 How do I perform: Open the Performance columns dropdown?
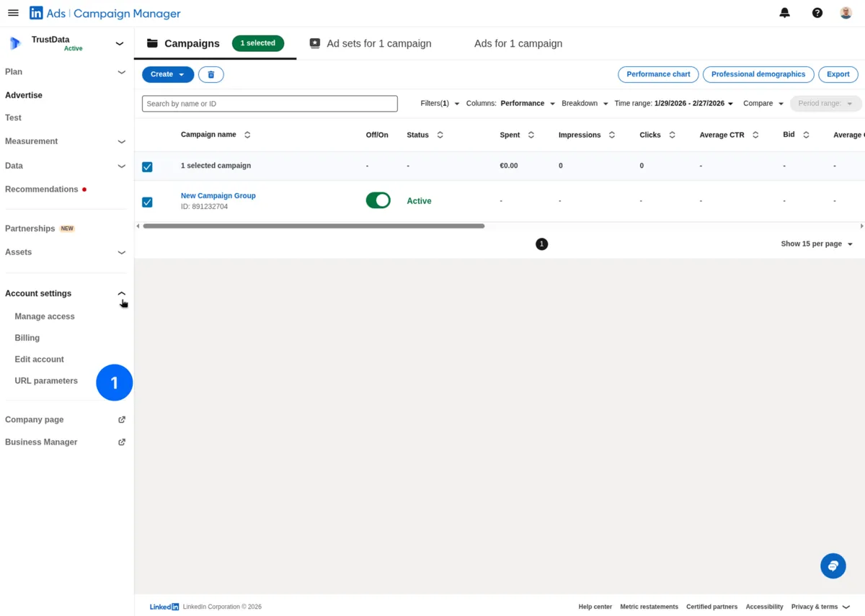coord(527,103)
